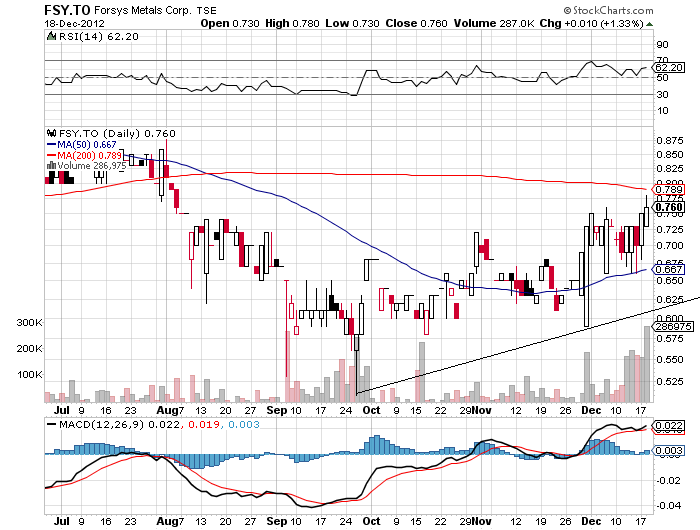Click the MA(50) 0.667 legend entry

(x=81, y=145)
